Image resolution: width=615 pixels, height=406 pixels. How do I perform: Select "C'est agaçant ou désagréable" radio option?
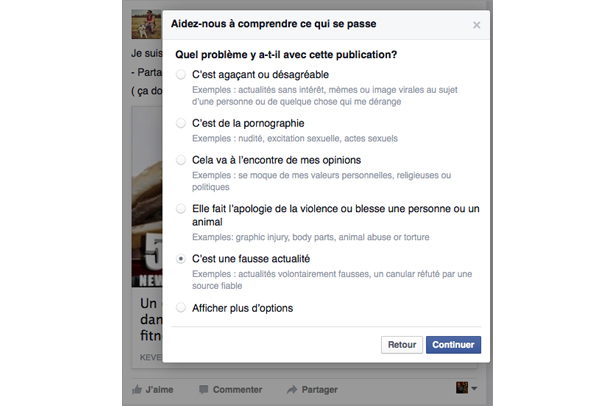click(181, 75)
